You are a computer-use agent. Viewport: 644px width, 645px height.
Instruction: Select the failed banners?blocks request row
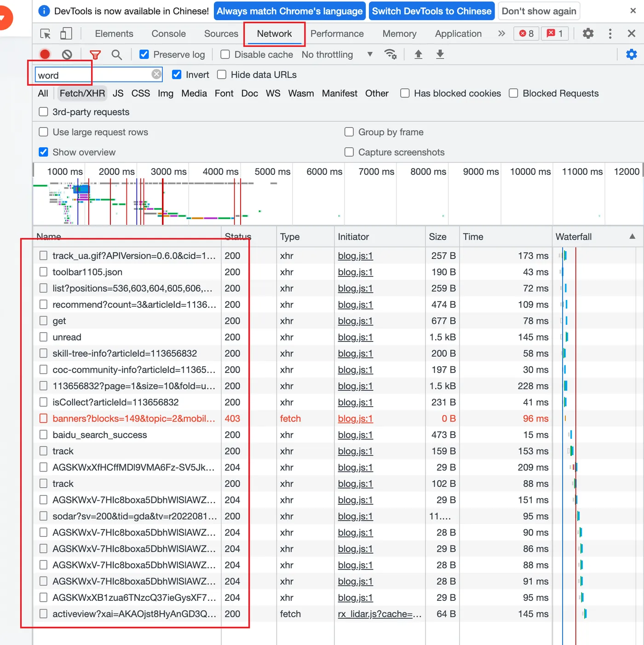coord(134,419)
